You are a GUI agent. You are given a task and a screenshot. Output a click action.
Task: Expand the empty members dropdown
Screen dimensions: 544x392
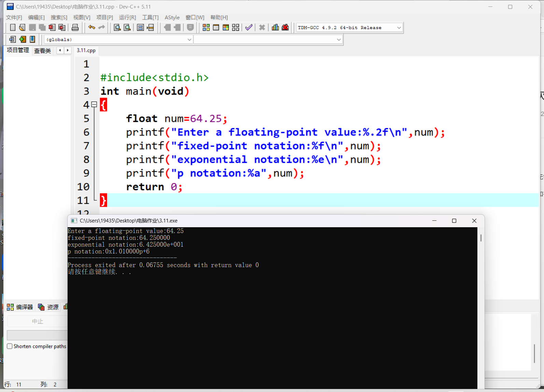pos(338,40)
